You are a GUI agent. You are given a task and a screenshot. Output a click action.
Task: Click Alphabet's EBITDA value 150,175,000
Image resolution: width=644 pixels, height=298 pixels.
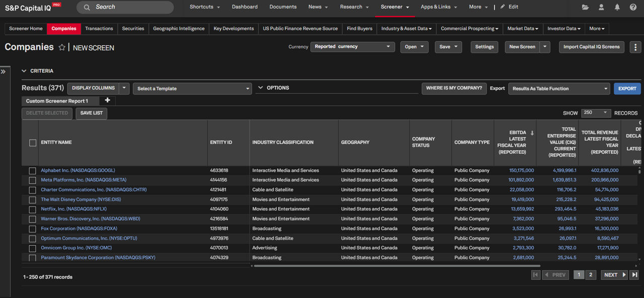522,170
